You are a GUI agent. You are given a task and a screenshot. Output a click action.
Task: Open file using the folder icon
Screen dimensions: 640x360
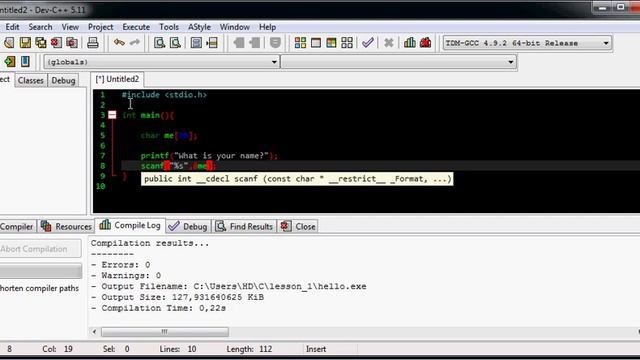point(9,42)
